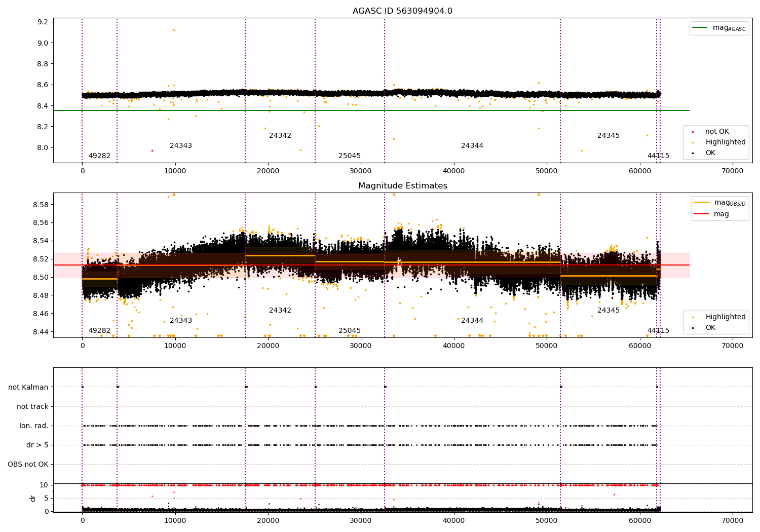Click obsid label 24344 in top plot
This screenshot has width=760, height=532.
pos(472,145)
